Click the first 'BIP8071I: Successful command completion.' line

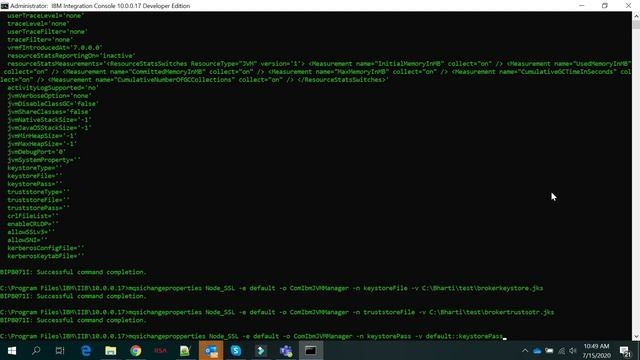coord(73,272)
